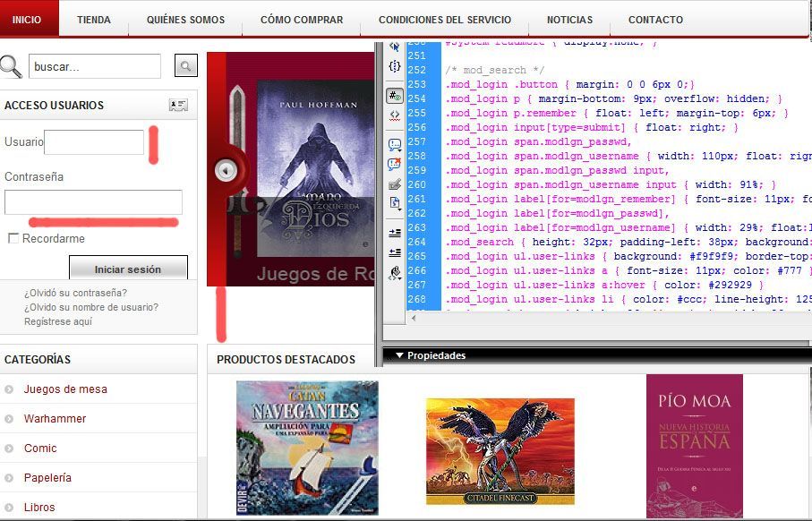This screenshot has width=812, height=521.
Task: Click the Outdent Code icon
Action: [x=395, y=252]
